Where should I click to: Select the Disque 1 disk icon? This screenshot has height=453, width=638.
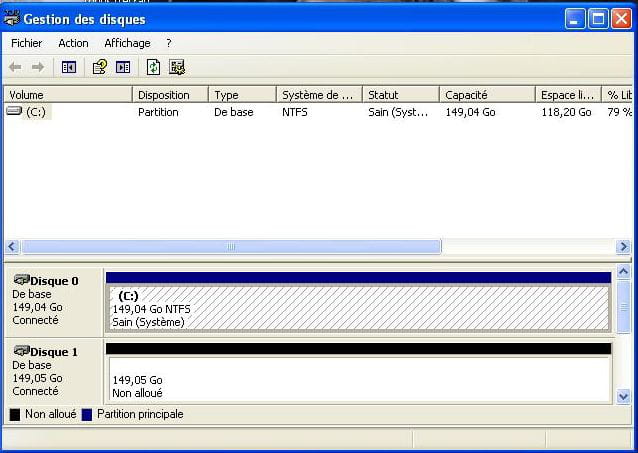pos(20,352)
